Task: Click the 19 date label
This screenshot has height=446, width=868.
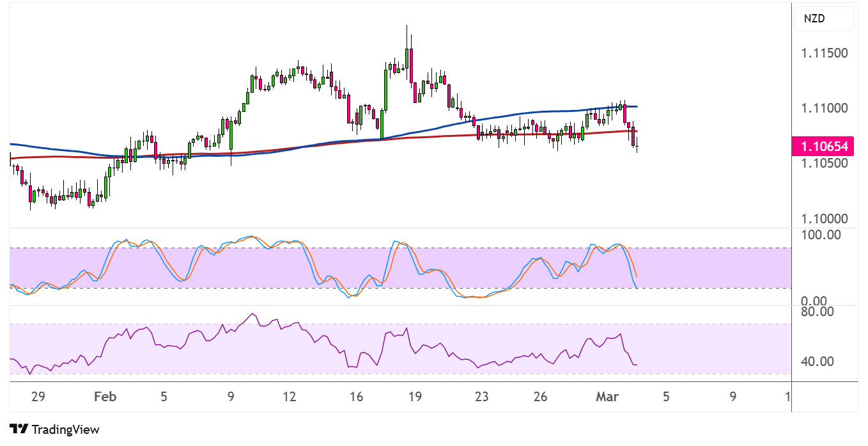Action: pos(415,397)
